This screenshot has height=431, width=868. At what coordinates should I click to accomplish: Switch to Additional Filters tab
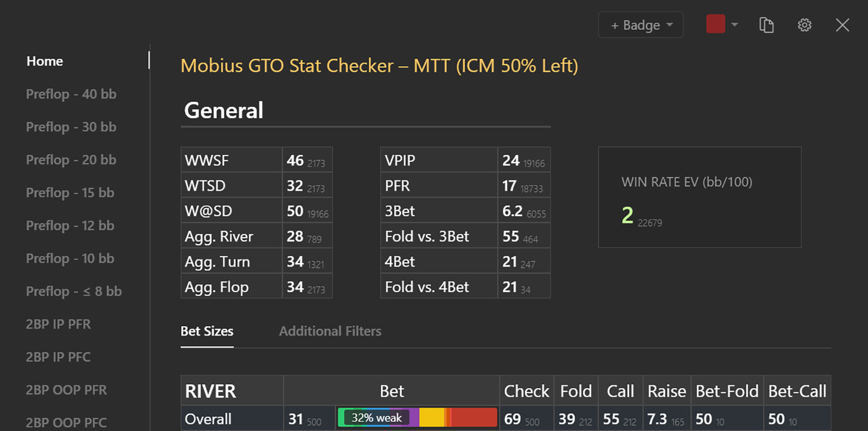pyautogui.click(x=330, y=331)
